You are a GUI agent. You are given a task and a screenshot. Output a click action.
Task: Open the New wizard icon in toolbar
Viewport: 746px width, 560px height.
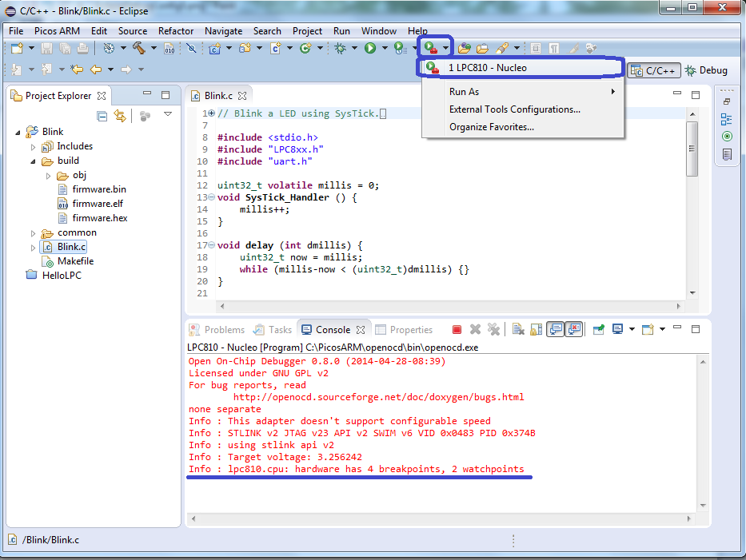[x=17, y=48]
